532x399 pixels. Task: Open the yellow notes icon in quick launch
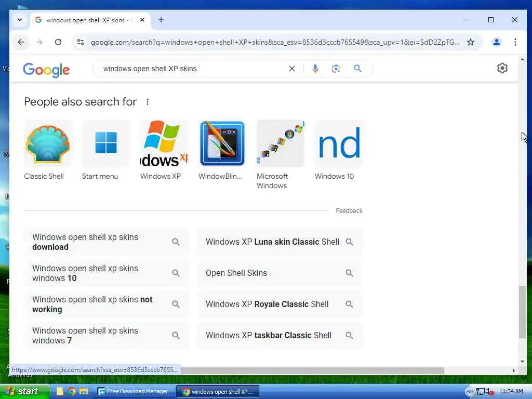coord(60,392)
